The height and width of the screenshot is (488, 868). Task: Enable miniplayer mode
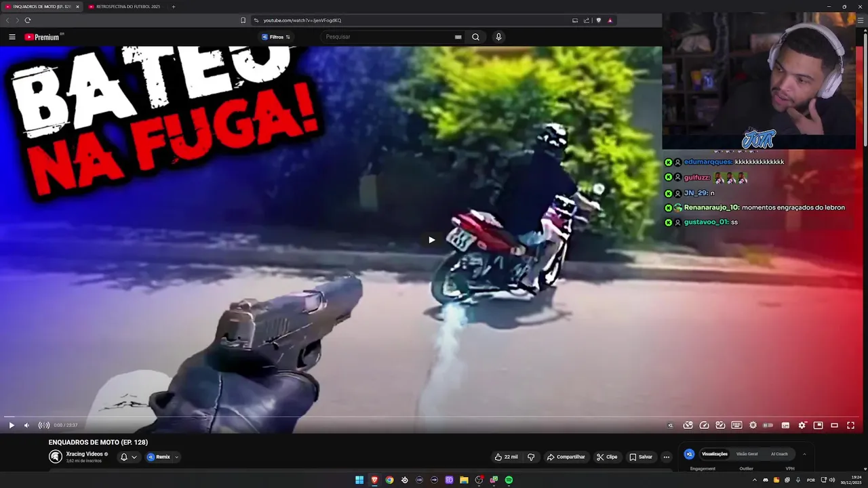point(818,426)
